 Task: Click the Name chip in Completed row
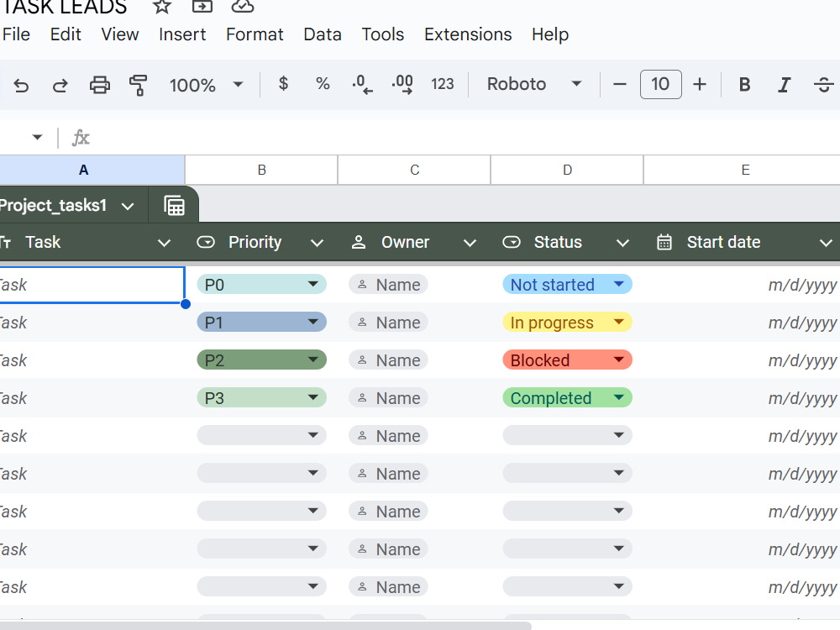point(388,398)
